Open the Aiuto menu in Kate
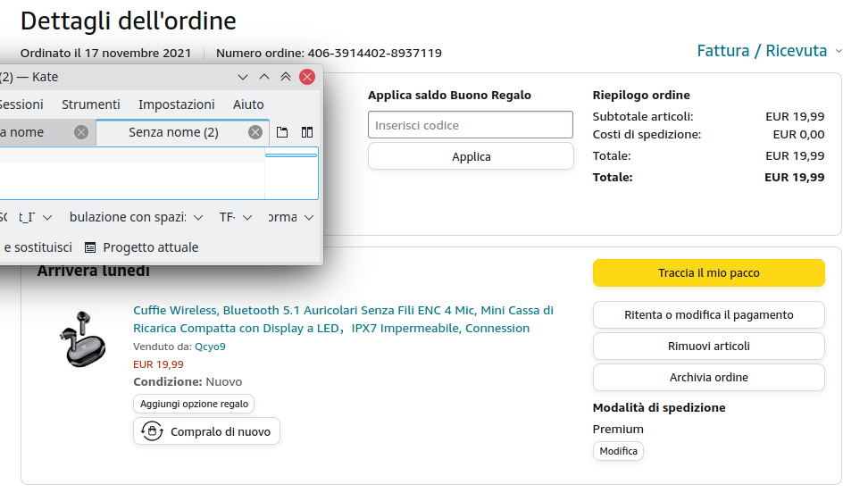The height and width of the screenshot is (493, 868). tap(248, 104)
